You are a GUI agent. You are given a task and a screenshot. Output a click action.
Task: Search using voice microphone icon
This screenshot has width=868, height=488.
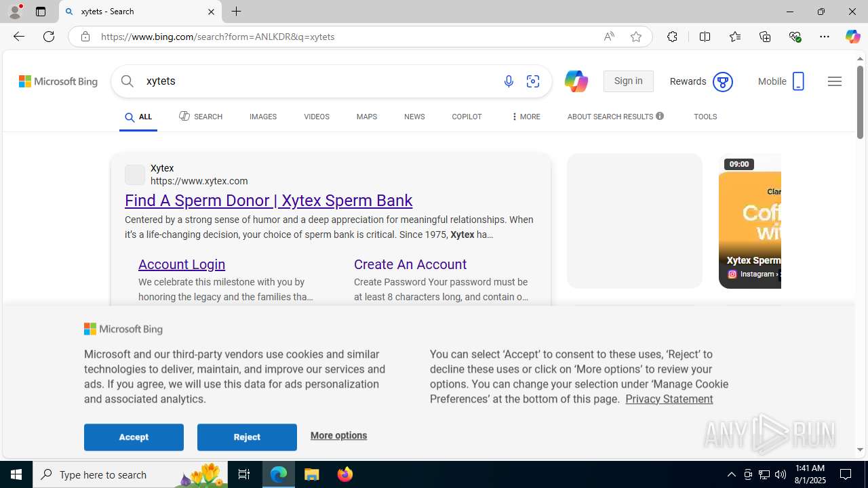point(509,81)
